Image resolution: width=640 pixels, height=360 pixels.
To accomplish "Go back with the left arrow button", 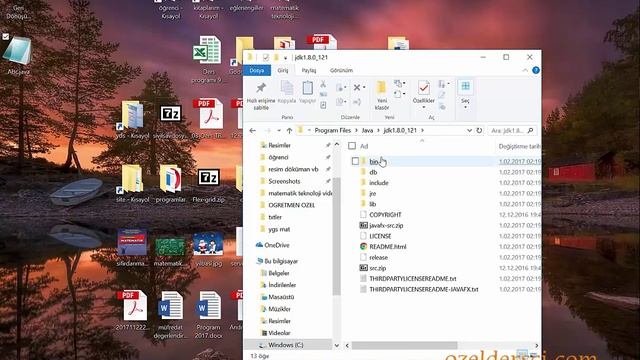I will (x=253, y=131).
